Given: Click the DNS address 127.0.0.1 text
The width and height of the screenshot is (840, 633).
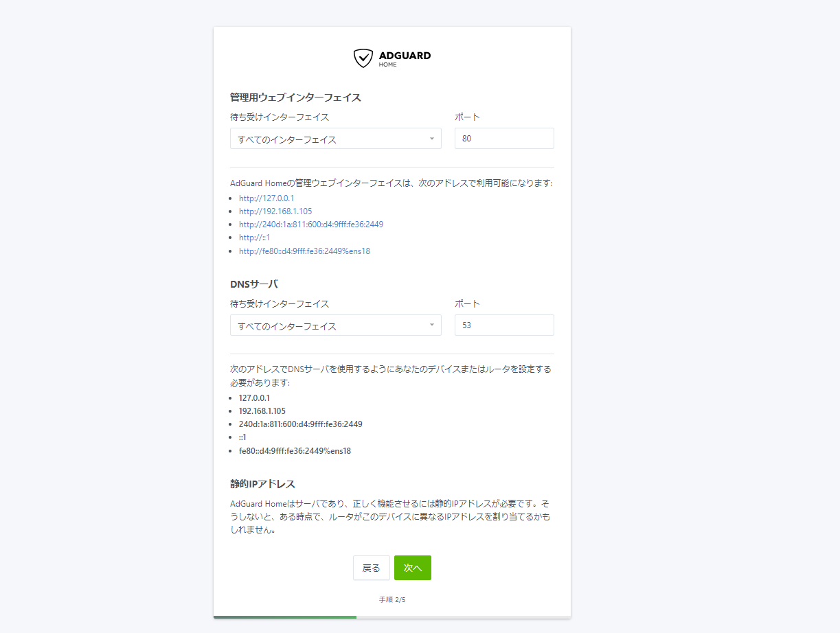Looking at the screenshot, I should [x=254, y=398].
